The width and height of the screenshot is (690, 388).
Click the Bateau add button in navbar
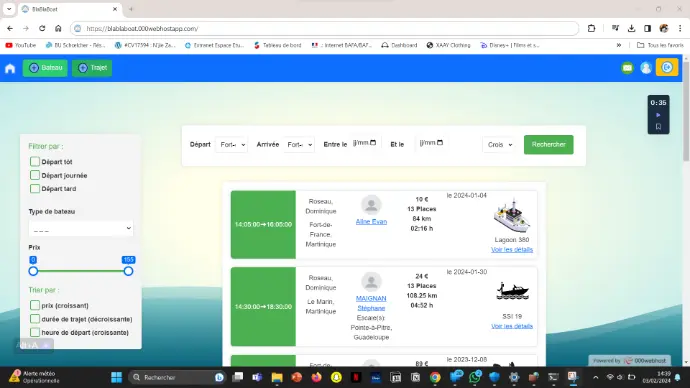(45, 68)
